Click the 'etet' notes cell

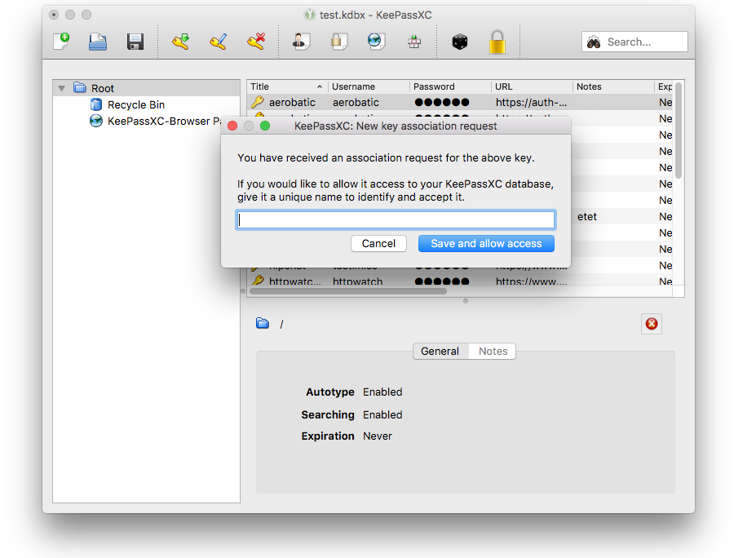click(586, 216)
